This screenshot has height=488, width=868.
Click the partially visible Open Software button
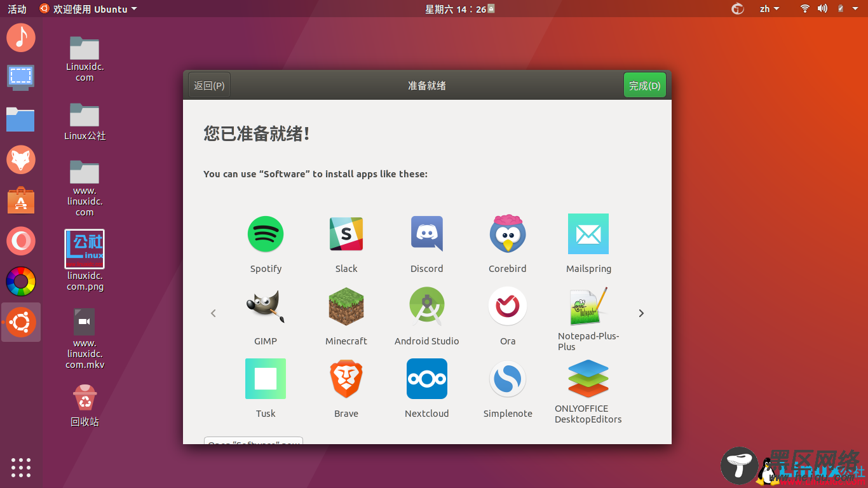tap(254, 440)
